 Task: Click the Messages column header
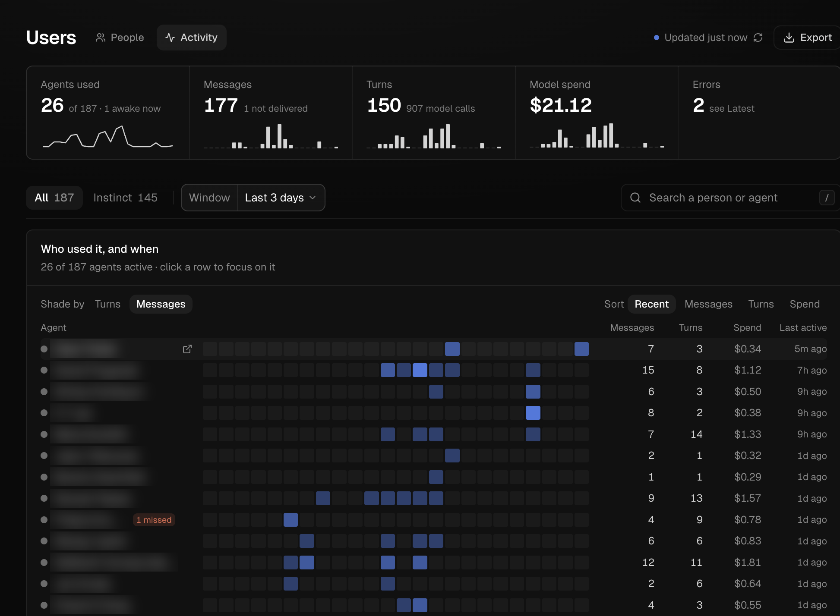632,328
